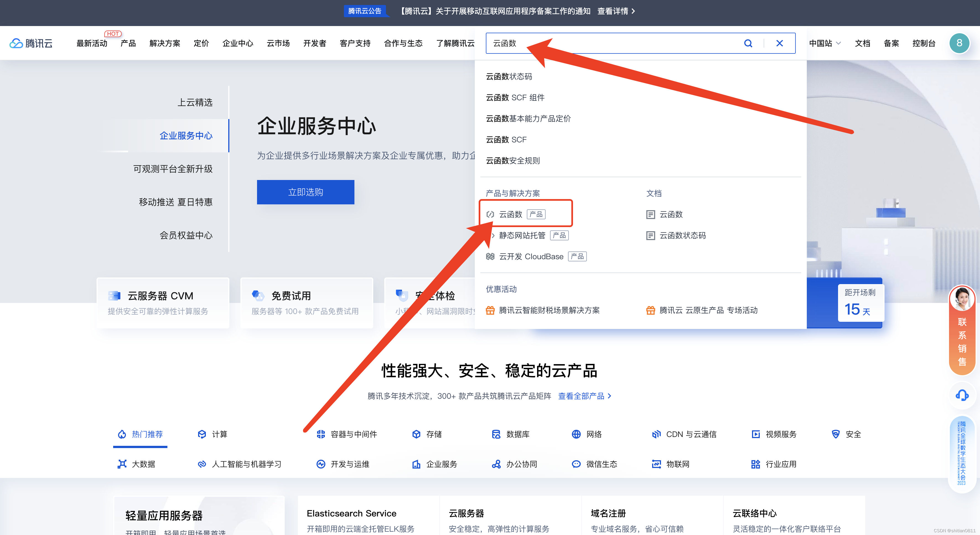Click the 人工智能与机器学习 icon
The width and height of the screenshot is (980, 535).
(x=202, y=464)
